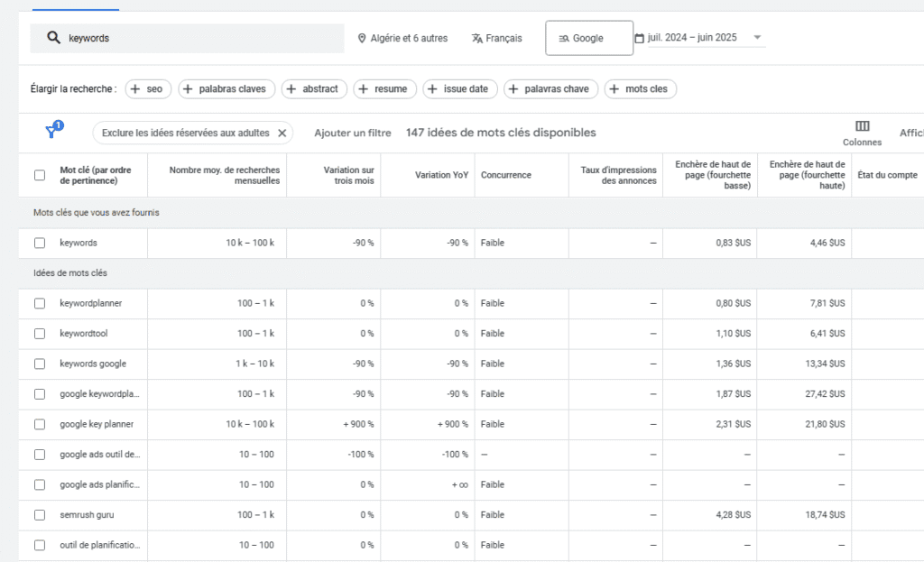Check the 'google key planner' row
The image size is (924, 562).
click(40, 424)
